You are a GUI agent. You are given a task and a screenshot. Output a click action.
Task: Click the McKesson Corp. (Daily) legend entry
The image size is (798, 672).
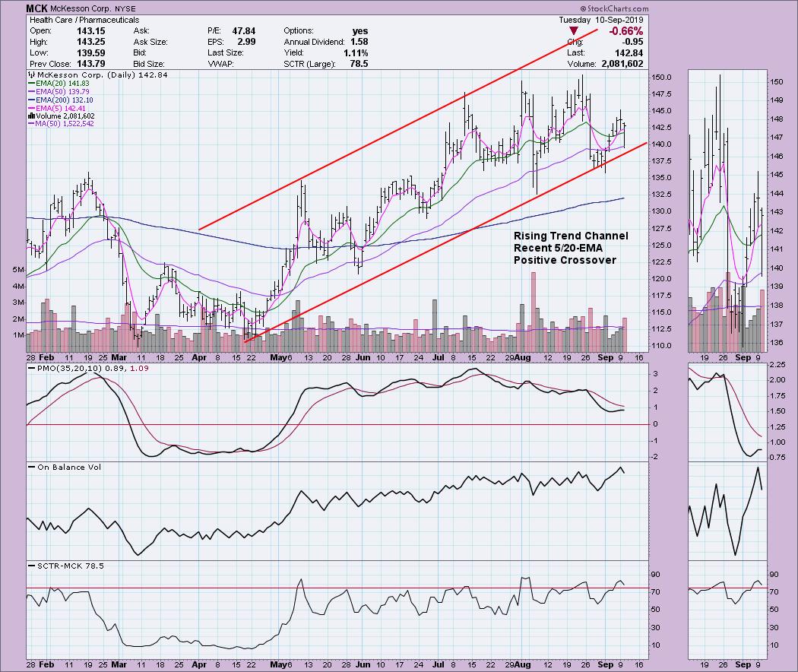(98, 74)
